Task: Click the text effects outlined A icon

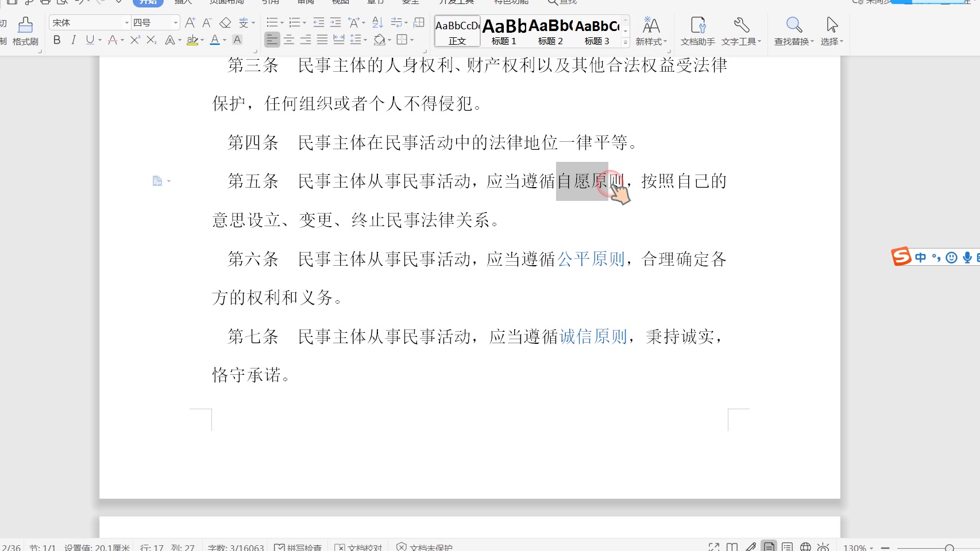Action: pos(169,40)
